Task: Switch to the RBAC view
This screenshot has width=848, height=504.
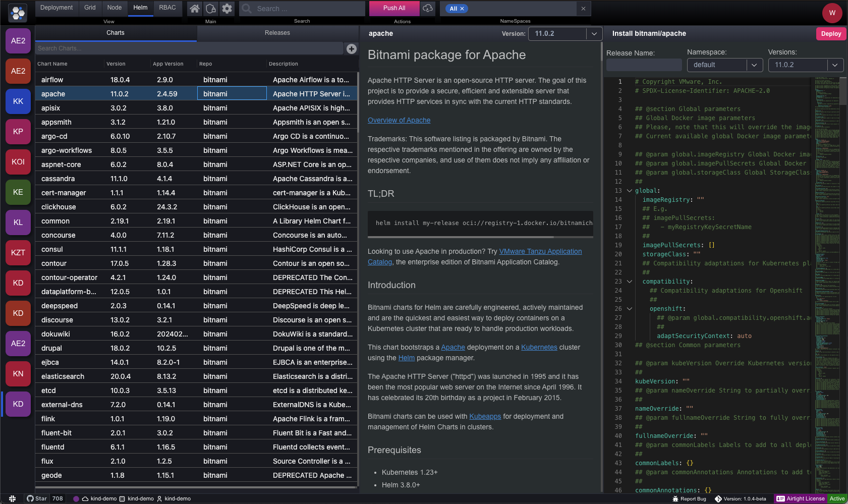Action: (x=167, y=8)
